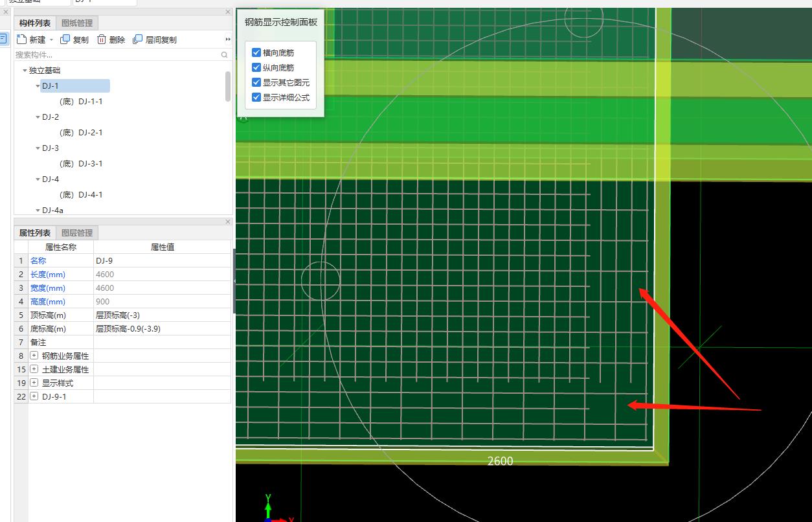Collapse the DJ-2 tree node
The height and width of the screenshot is (522, 812).
[x=38, y=117]
